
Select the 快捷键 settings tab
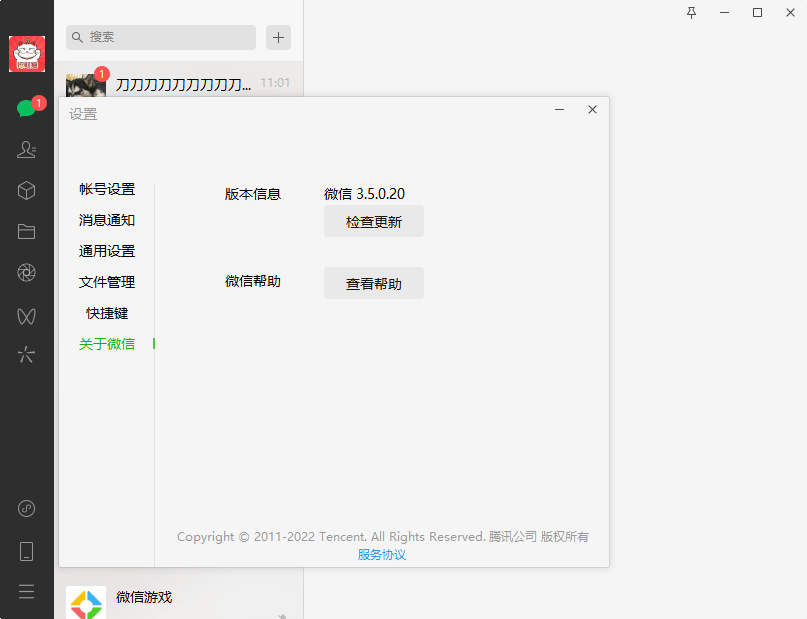pyautogui.click(x=107, y=313)
